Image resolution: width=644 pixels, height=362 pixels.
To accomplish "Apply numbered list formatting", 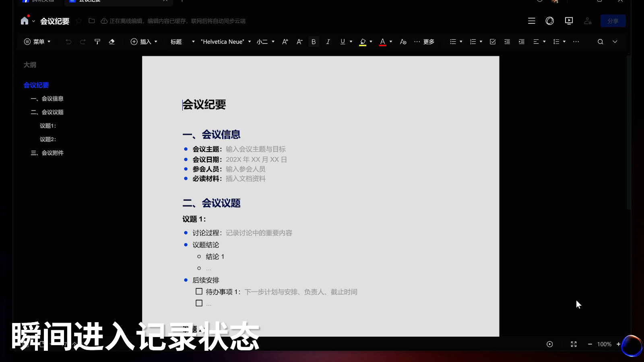I will (473, 42).
